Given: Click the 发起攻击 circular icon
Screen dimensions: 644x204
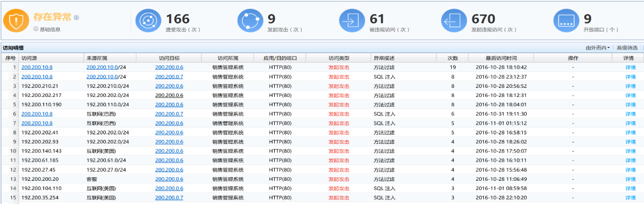Looking at the screenshot, I should click(x=250, y=21).
